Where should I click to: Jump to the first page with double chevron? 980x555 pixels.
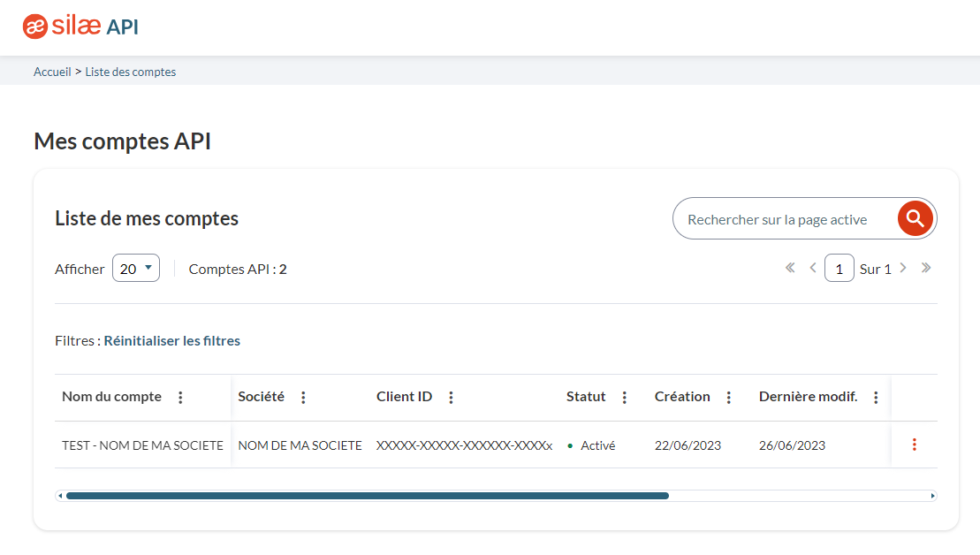point(789,268)
